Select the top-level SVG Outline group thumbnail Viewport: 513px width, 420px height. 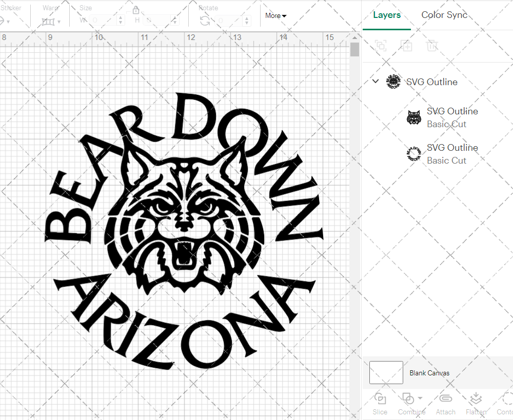pos(393,82)
